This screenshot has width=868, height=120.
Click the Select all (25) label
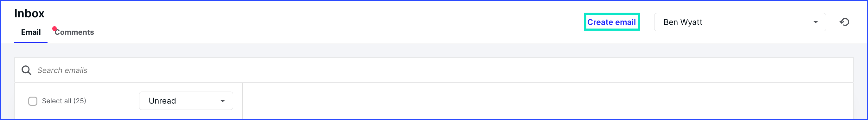pos(64,101)
